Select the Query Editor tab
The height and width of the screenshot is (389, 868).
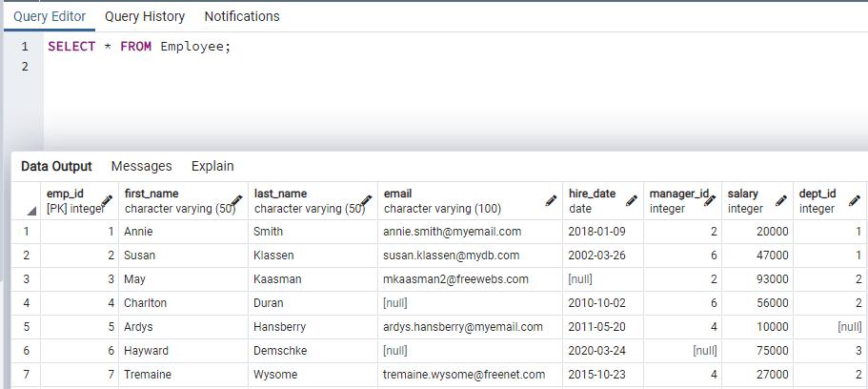(x=50, y=16)
